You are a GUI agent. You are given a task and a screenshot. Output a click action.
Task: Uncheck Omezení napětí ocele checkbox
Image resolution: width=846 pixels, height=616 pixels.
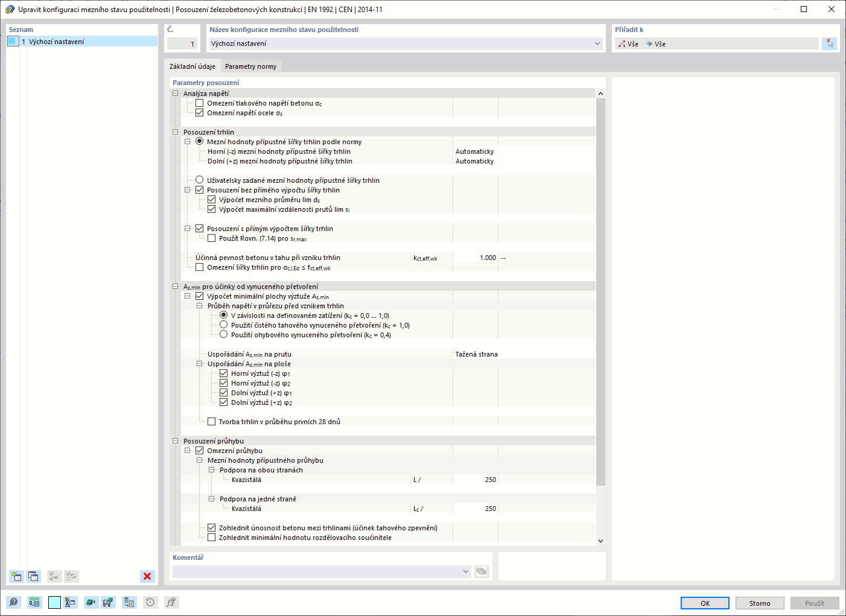[200, 113]
